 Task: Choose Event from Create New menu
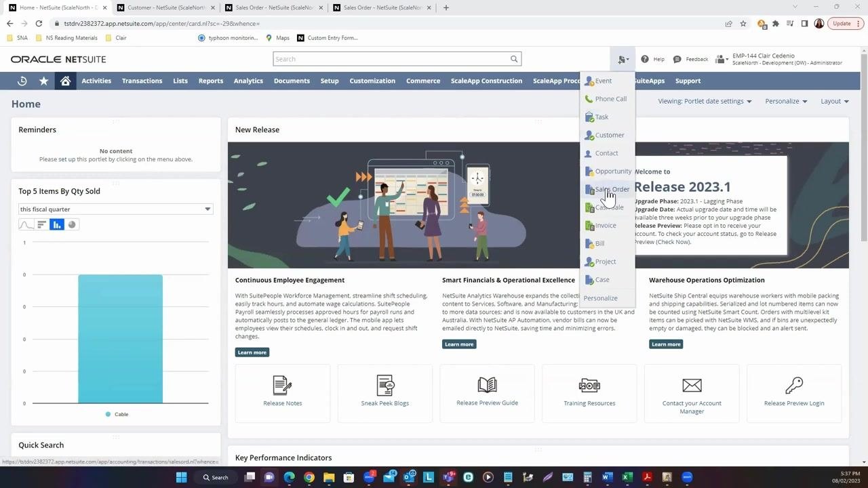pyautogui.click(x=603, y=81)
